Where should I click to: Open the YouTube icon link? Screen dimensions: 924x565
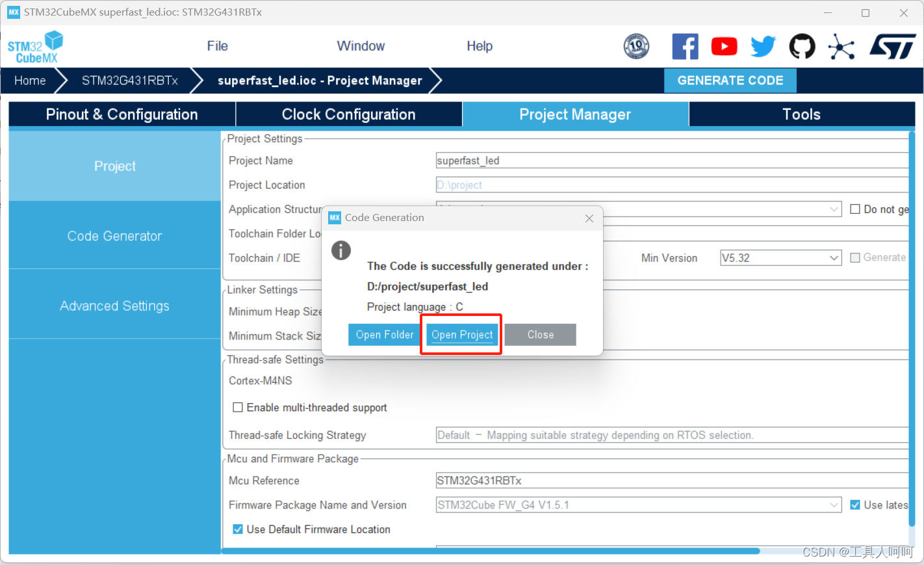(x=724, y=46)
